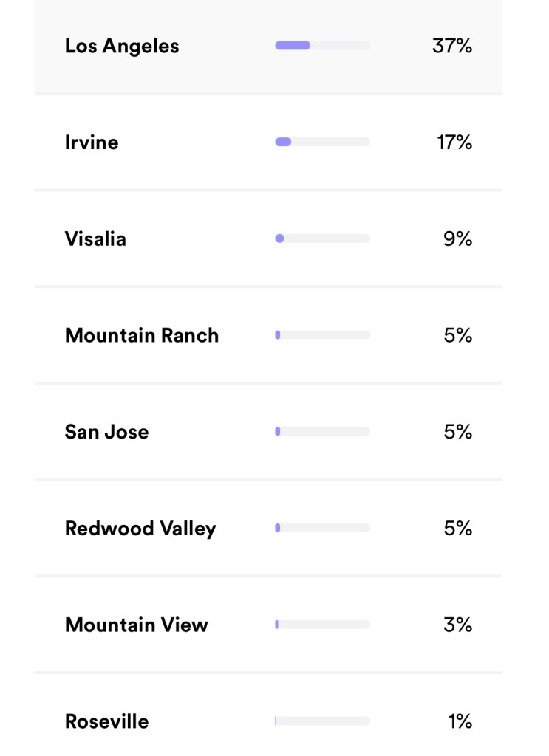The height and width of the screenshot is (756, 549).
Task: Select the Los Angeles city name
Action: coord(122,46)
